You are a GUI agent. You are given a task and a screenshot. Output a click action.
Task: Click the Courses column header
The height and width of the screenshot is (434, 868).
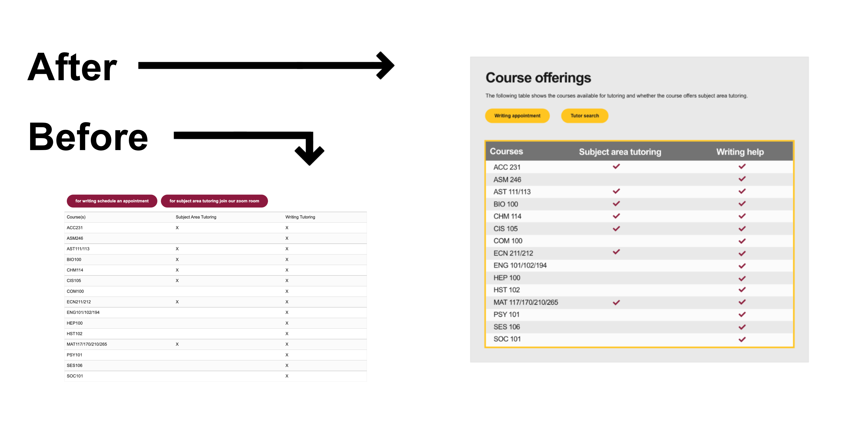(x=506, y=151)
